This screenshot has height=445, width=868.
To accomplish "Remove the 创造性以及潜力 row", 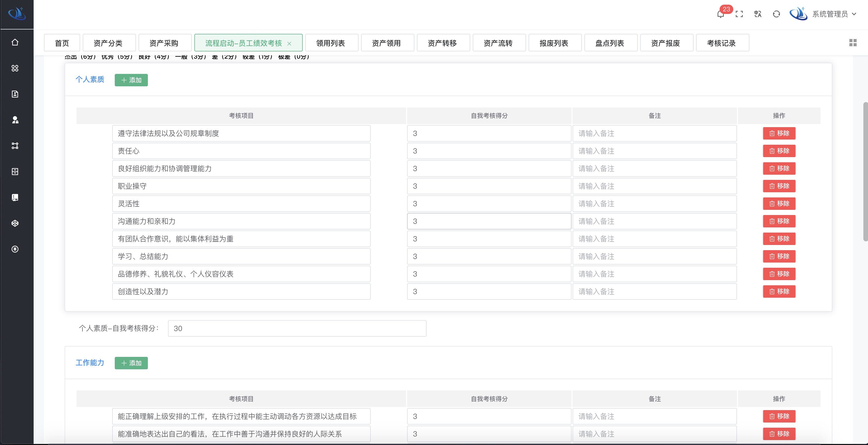I will tap(779, 291).
